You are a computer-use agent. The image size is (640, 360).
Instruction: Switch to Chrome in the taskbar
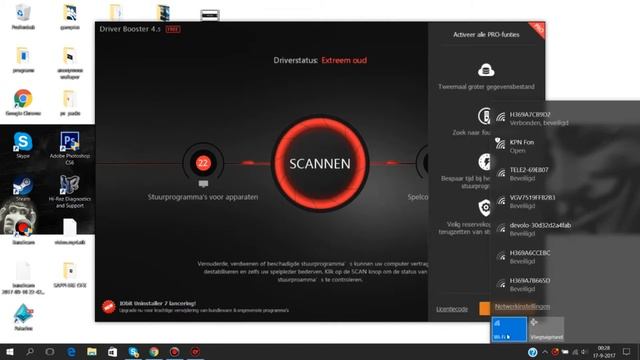154,352
